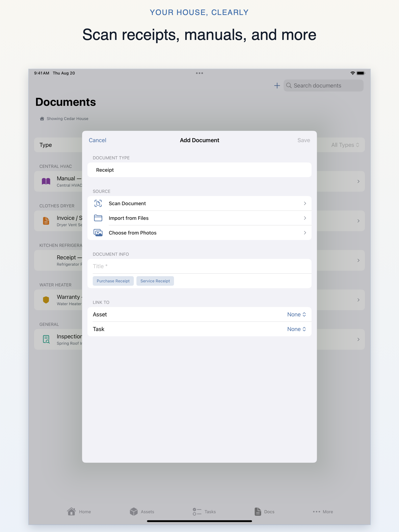Click the Warranty shield icon

click(x=46, y=300)
